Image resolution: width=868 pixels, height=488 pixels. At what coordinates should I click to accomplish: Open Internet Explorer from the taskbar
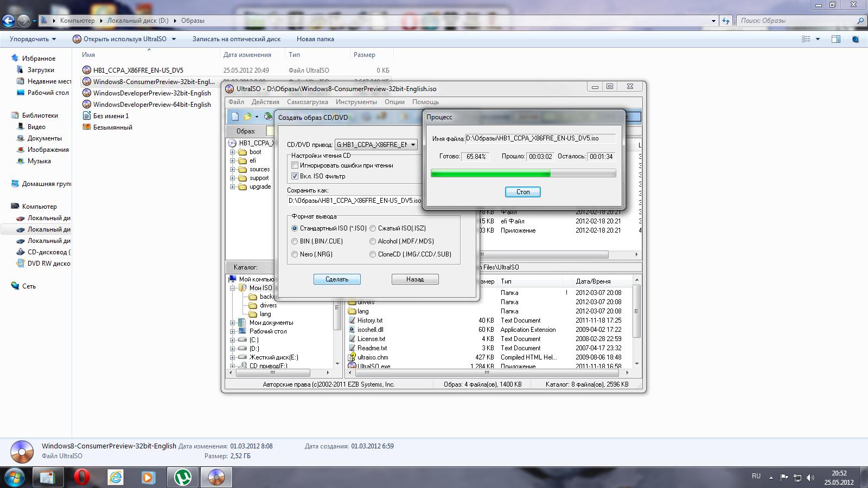click(116, 477)
